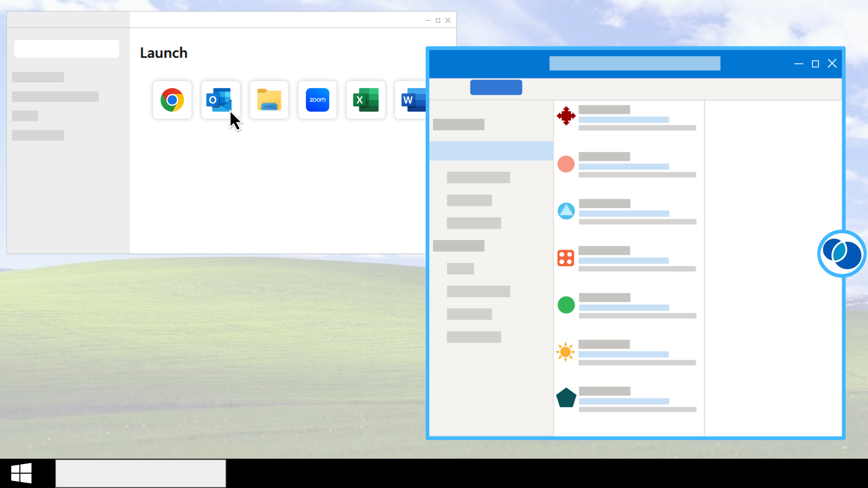Launch the Zoom app
This screenshot has height=488, width=868.
317,100
